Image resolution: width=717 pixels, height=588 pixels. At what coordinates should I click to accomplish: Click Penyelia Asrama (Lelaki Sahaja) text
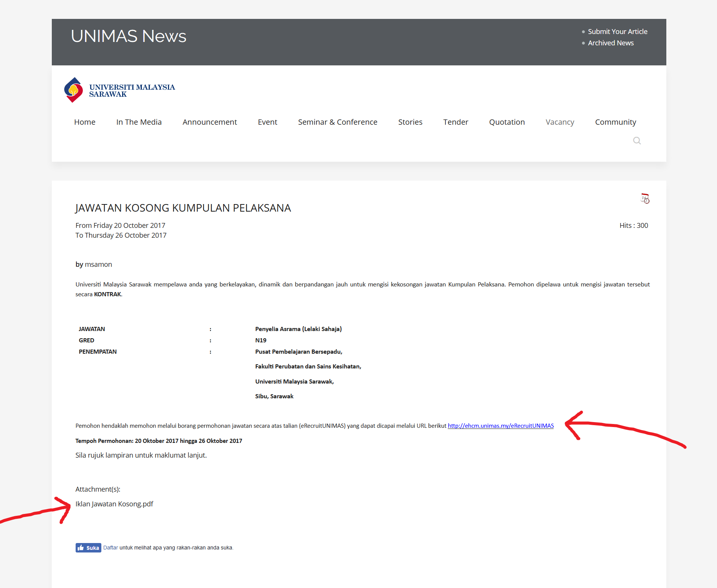point(298,329)
